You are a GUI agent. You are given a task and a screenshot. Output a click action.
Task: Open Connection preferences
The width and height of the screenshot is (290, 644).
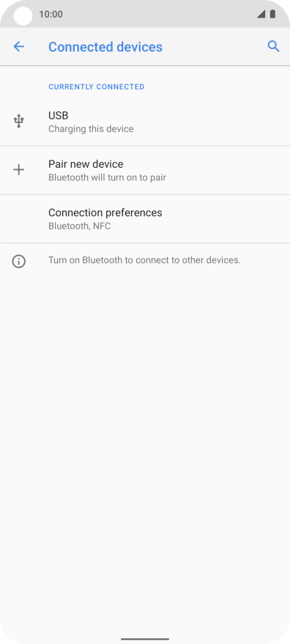pos(145,219)
